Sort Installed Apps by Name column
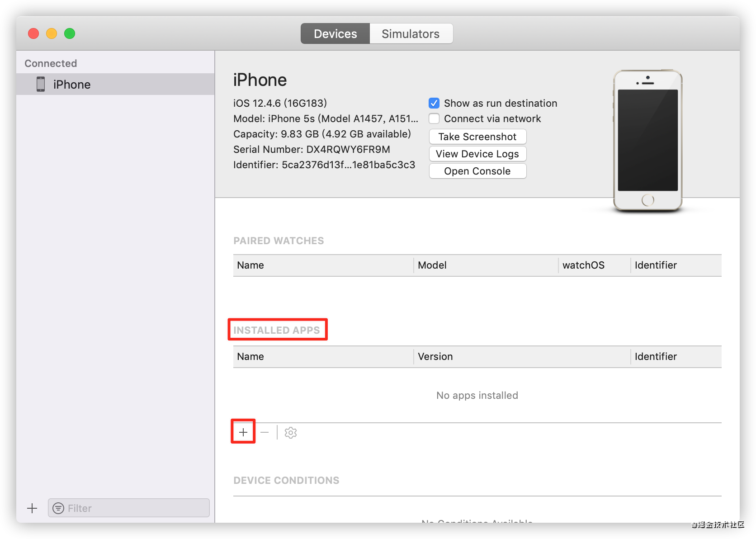This screenshot has width=756, height=539. pyautogui.click(x=323, y=357)
